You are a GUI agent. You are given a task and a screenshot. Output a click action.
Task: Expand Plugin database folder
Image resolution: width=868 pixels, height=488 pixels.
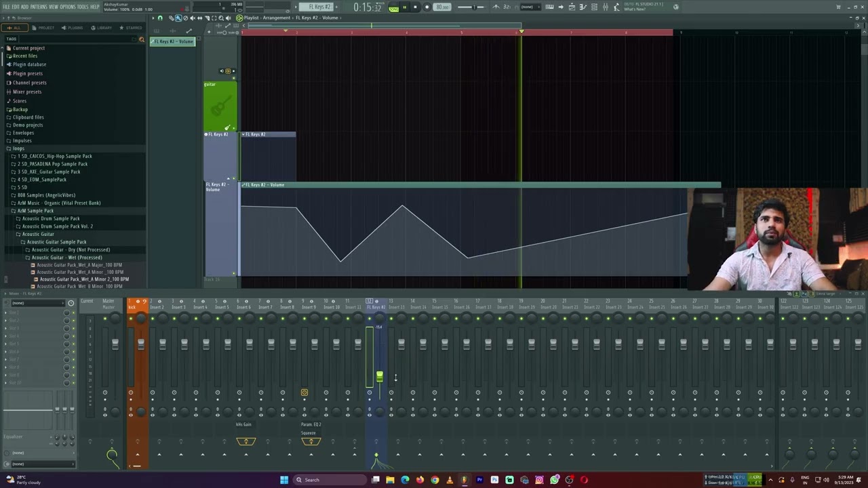tap(29, 64)
